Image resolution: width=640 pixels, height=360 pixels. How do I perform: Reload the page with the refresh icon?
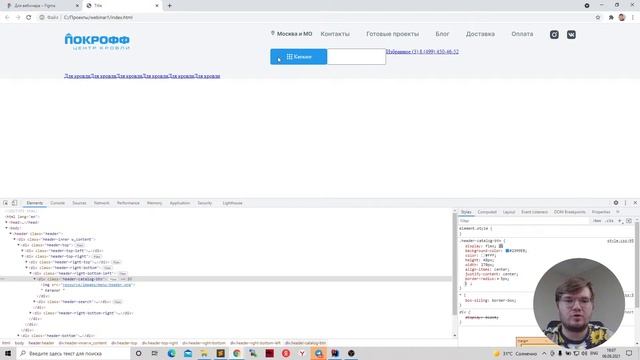pos(29,18)
